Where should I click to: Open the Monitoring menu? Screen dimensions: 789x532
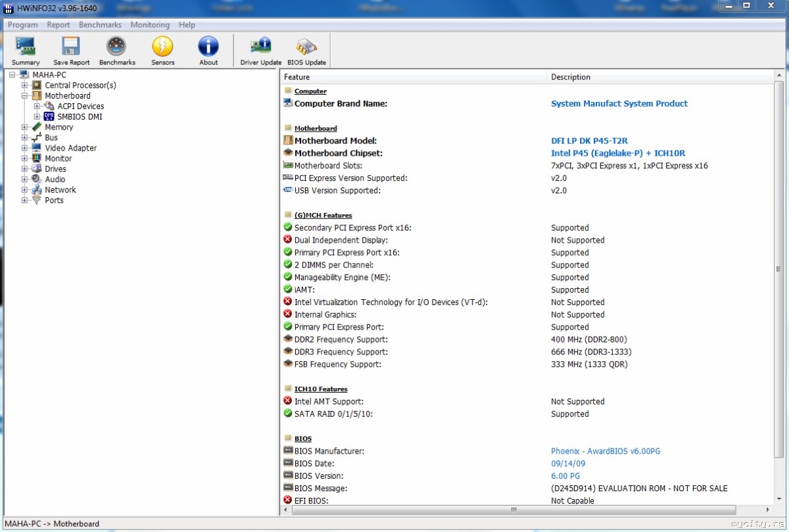point(150,25)
